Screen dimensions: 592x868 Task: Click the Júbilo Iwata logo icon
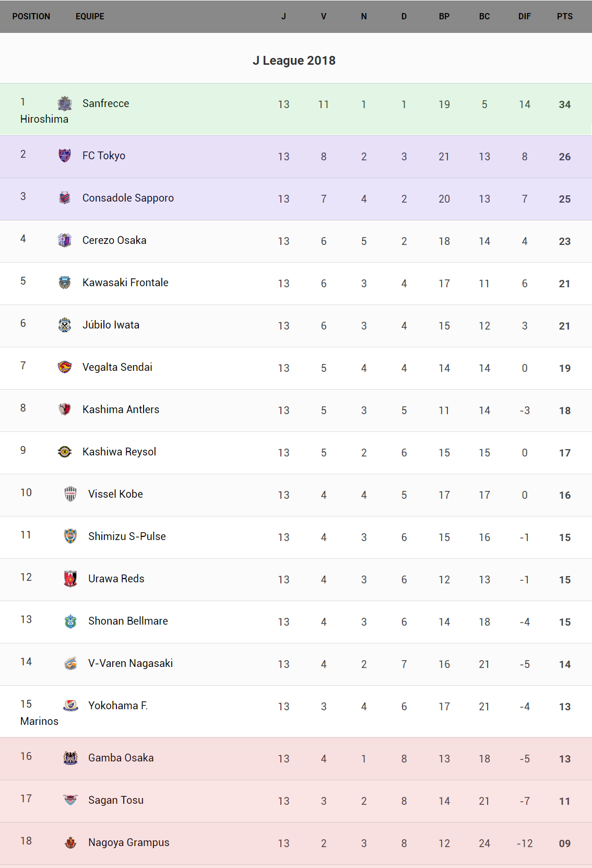pos(65,325)
